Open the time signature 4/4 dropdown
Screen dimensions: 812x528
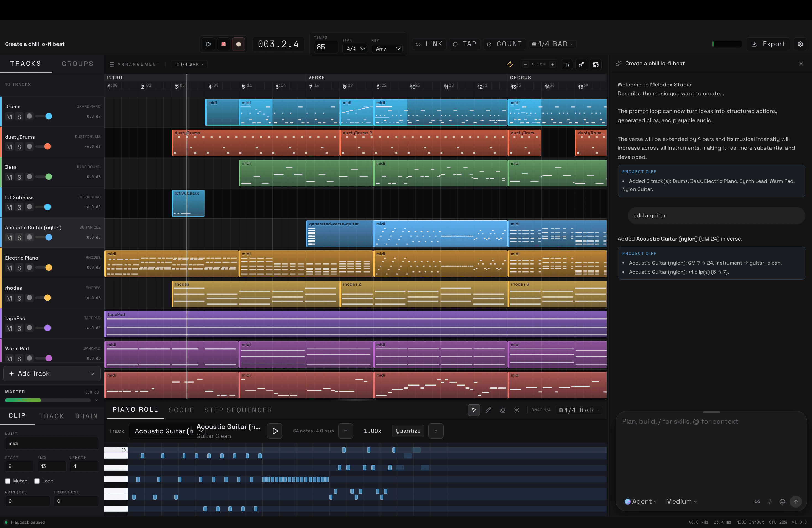point(355,49)
